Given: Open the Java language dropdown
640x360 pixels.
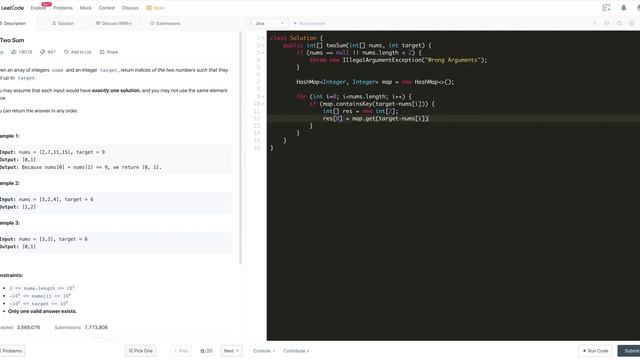Looking at the screenshot, I should coord(267,23).
